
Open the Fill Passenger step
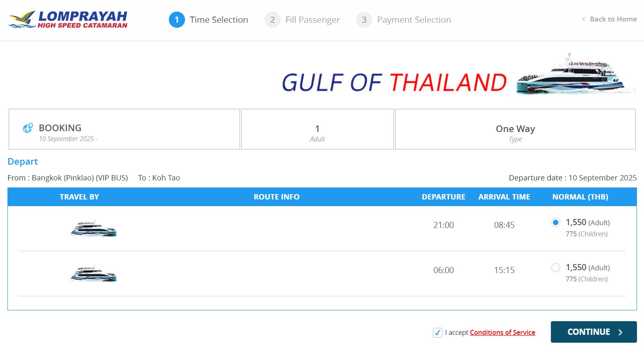click(312, 20)
